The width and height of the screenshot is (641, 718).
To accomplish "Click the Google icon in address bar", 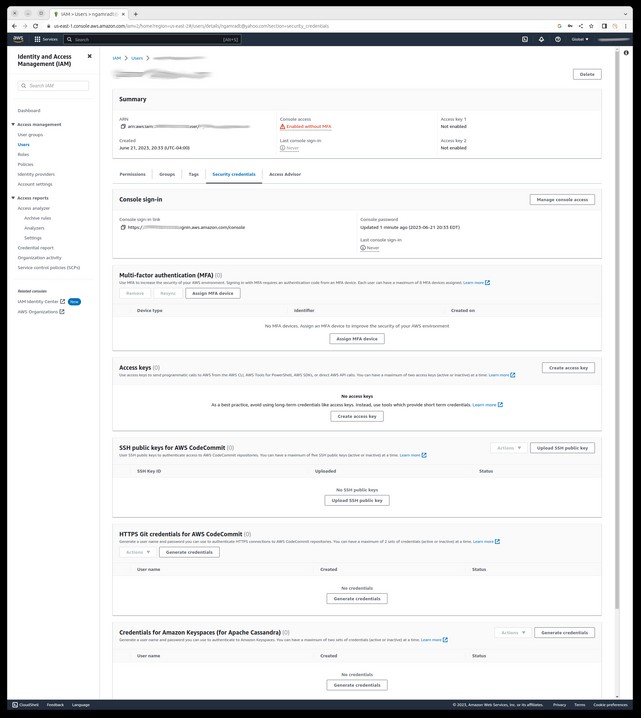I will [x=559, y=26].
